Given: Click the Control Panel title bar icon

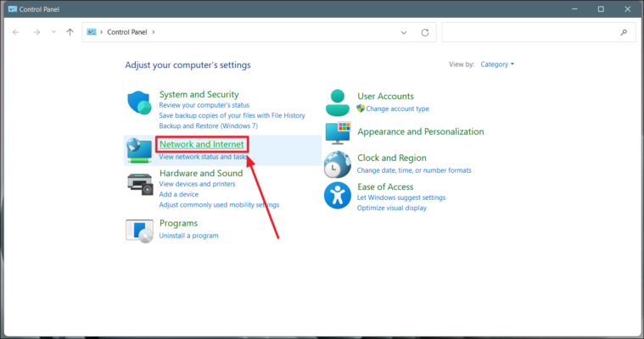Looking at the screenshot, I should (x=13, y=9).
